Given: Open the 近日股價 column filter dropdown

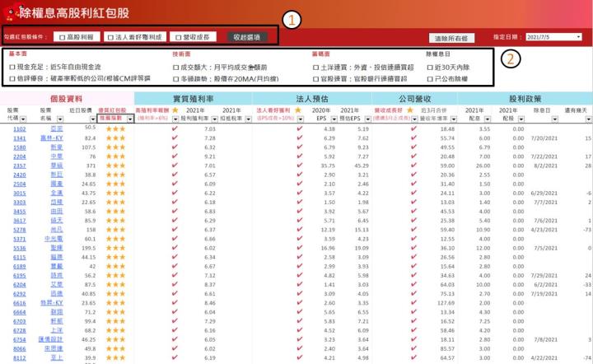Looking at the screenshot, I should pyautogui.click(x=92, y=119).
